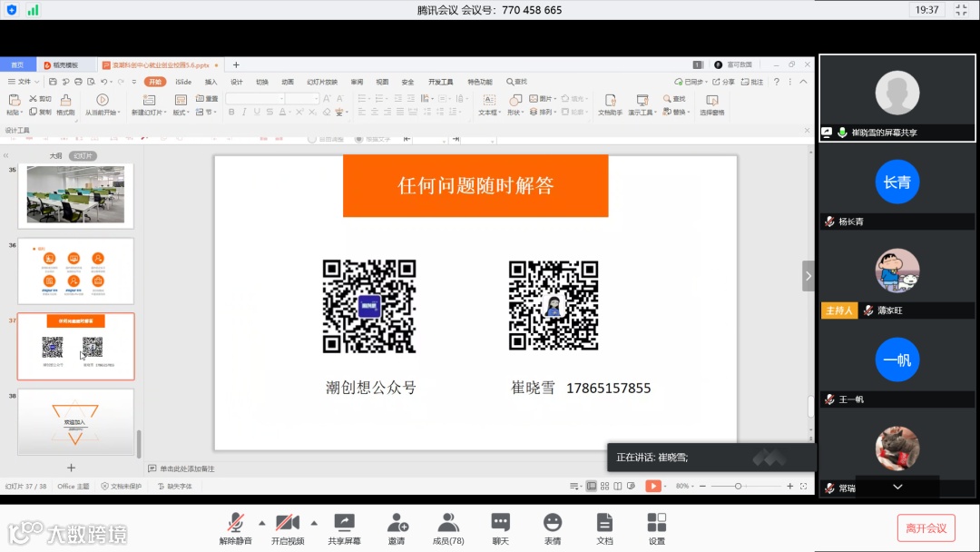The height and width of the screenshot is (552, 980).
Task: Click the leave meeting (离开会议) button
Action: point(926,528)
